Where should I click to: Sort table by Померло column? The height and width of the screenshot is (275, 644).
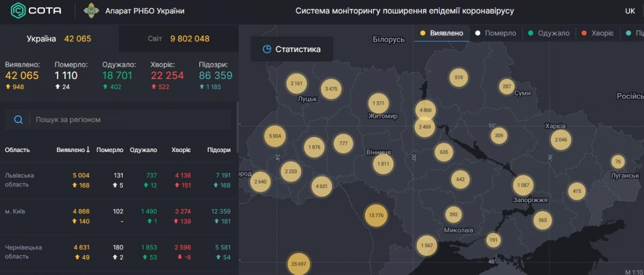coord(110,150)
